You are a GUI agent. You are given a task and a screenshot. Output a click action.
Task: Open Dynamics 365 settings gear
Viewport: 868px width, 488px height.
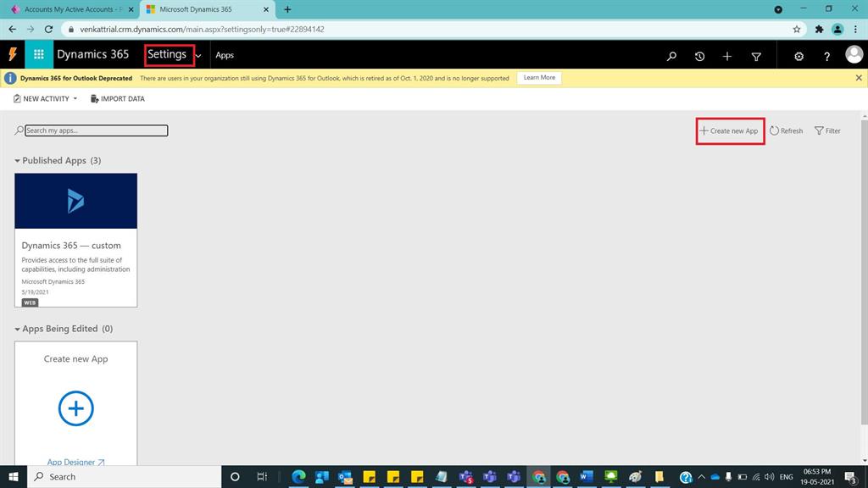(x=798, y=56)
